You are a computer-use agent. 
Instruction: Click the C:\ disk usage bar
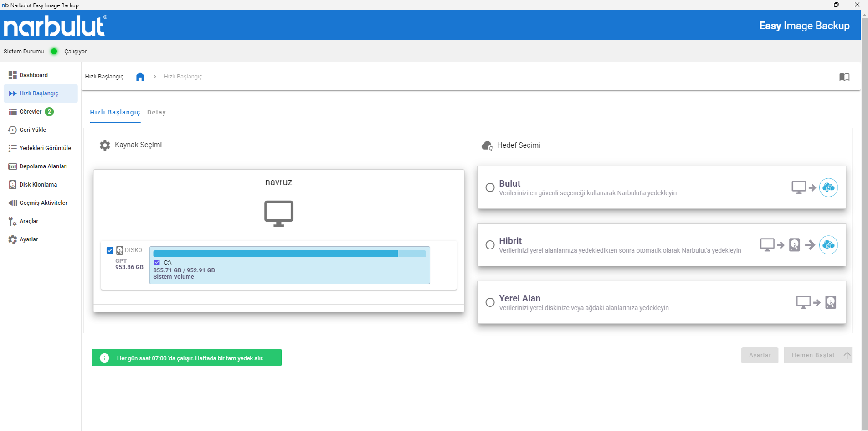[289, 254]
